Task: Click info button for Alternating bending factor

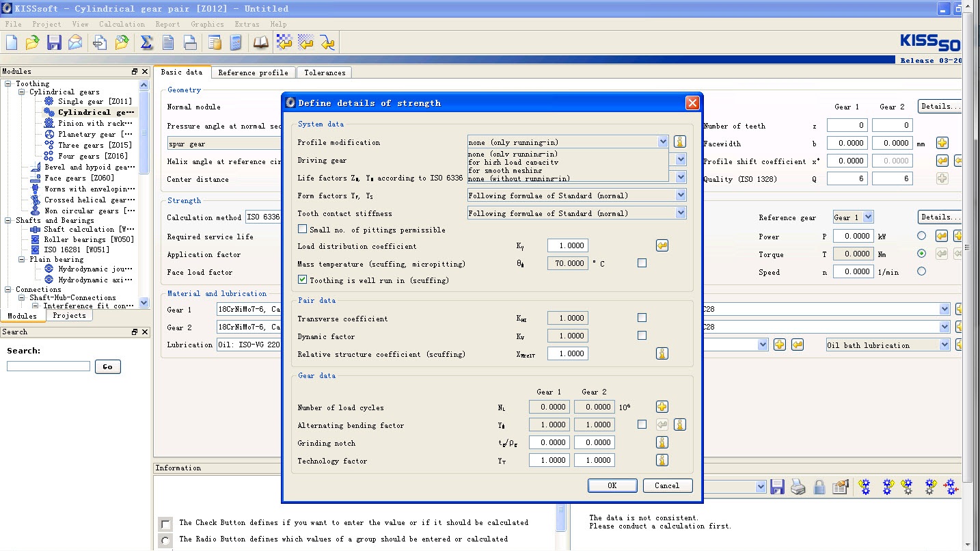Action: point(679,425)
